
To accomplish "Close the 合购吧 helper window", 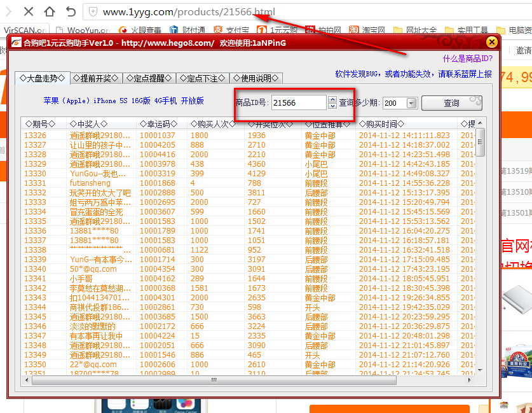I will pyautogui.click(x=491, y=43).
